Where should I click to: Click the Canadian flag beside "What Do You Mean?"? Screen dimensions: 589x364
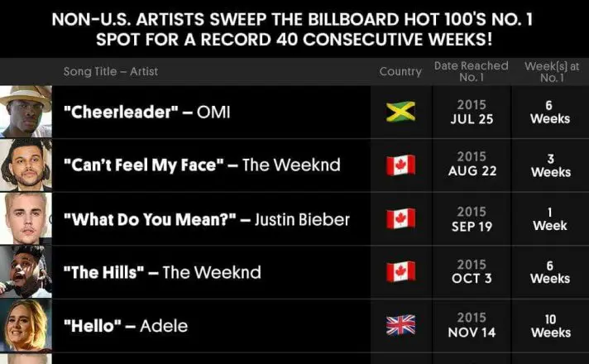400,219
